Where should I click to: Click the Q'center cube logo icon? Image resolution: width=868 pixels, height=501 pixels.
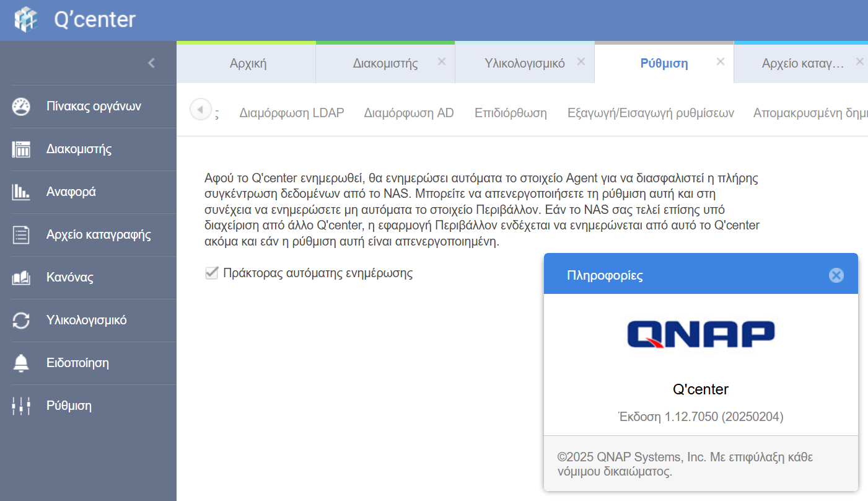coord(26,19)
